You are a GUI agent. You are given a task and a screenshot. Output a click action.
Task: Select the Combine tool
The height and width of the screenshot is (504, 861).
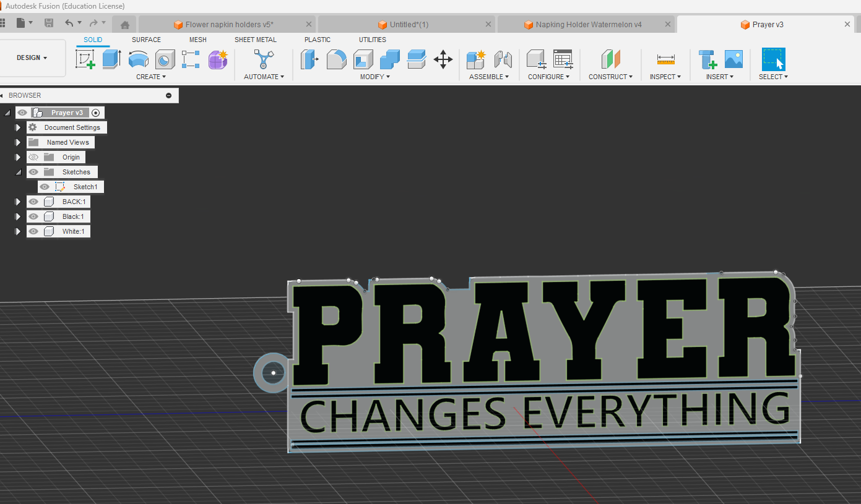point(390,60)
